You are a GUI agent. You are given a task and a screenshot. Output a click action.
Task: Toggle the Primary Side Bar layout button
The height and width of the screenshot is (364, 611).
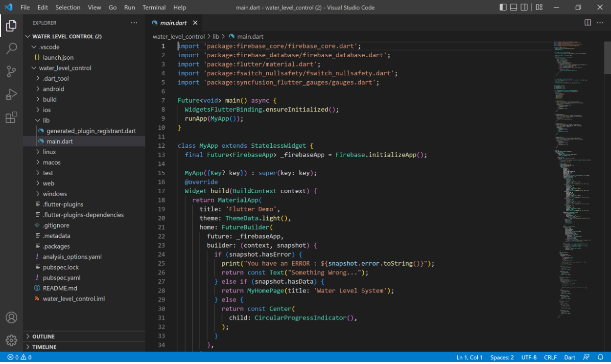[503, 7]
